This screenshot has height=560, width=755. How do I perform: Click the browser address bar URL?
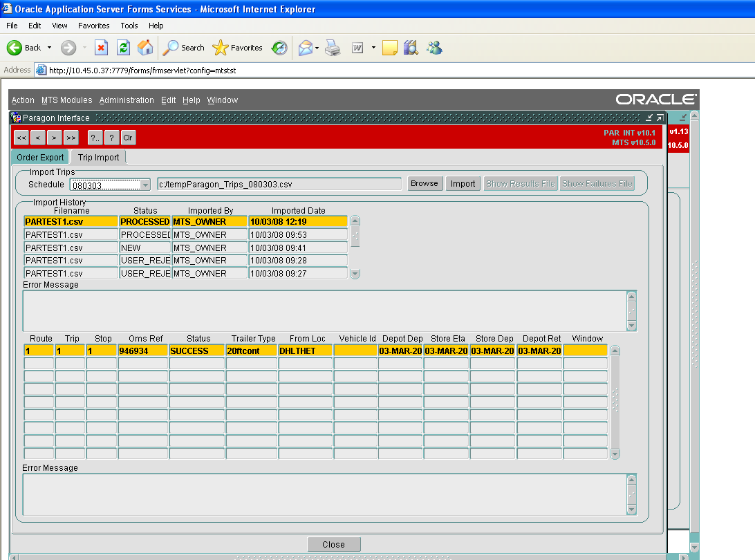(x=142, y=71)
